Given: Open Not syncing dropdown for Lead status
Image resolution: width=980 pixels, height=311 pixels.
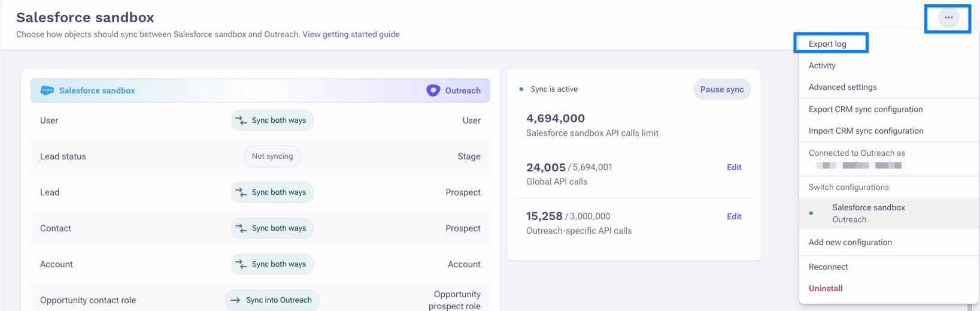Looking at the screenshot, I should tap(272, 156).
